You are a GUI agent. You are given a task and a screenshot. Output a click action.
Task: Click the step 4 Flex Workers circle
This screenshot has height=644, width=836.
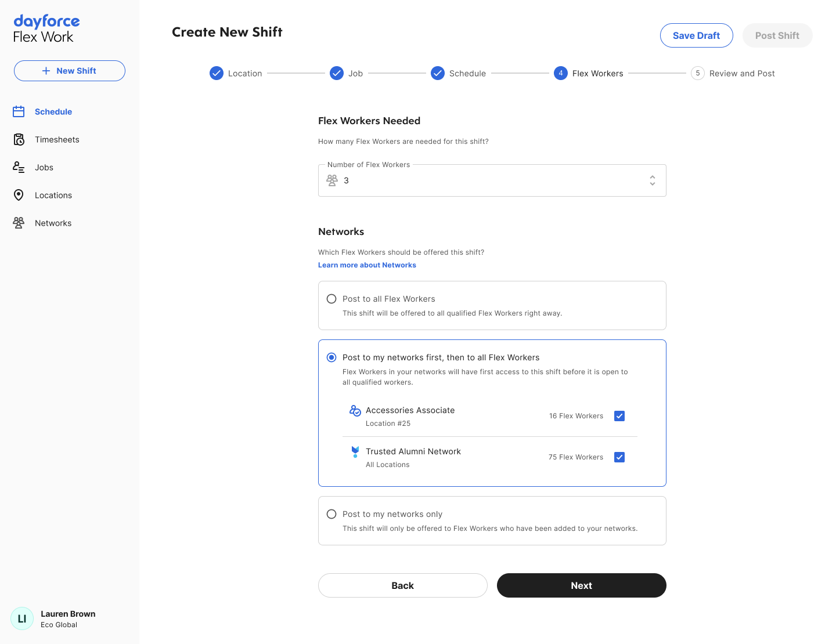coord(561,73)
